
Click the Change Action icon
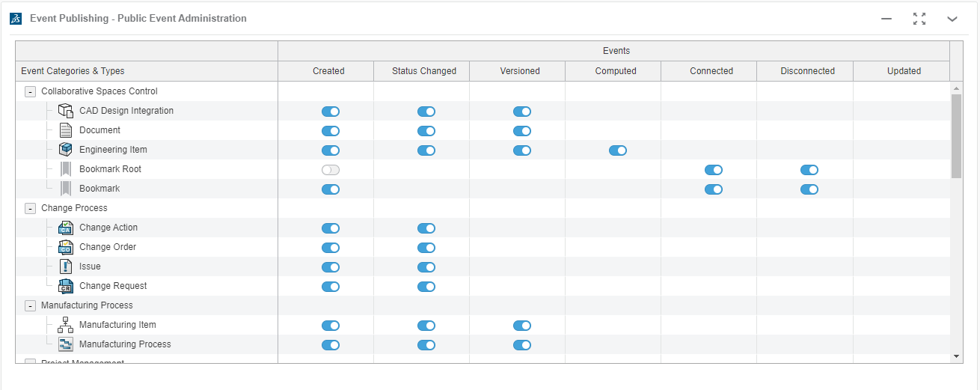tap(66, 228)
